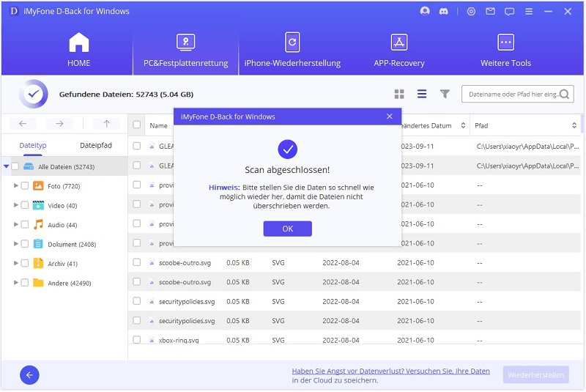
Task: Check the xbox-ring.svg row checkbox
Action: pyautogui.click(x=137, y=340)
